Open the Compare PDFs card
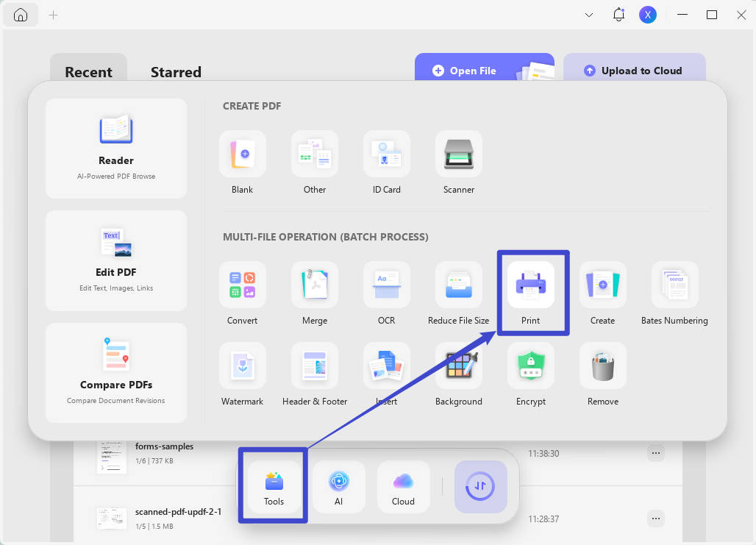Screen dimensions: 756x545 (116, 373)
